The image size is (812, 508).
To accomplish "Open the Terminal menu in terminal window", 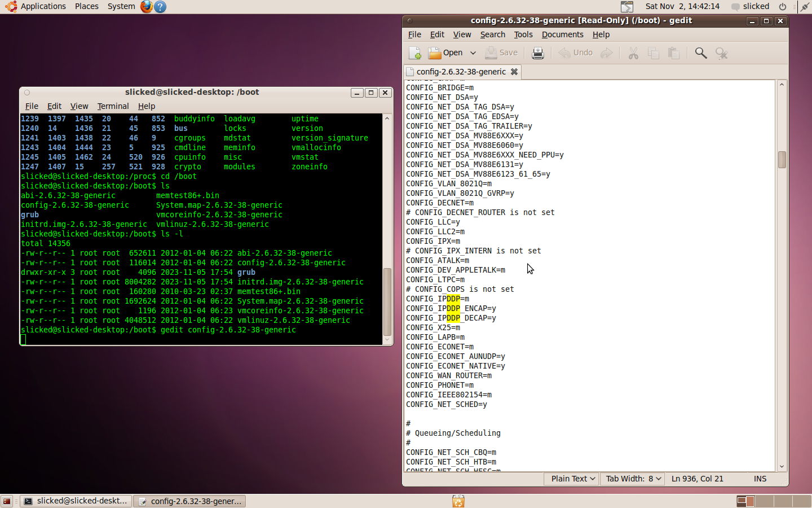I will pos(113,106).
